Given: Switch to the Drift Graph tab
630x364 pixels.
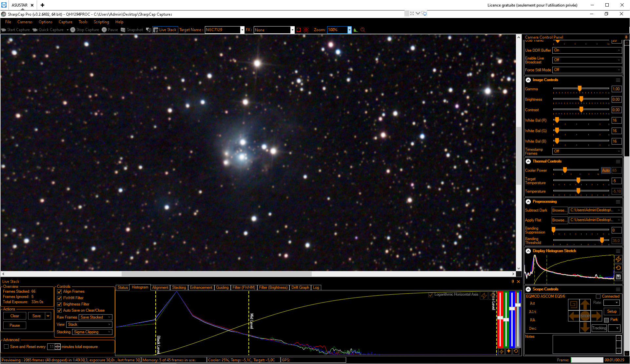Looking at the screenshot, I should pos(300,287).
